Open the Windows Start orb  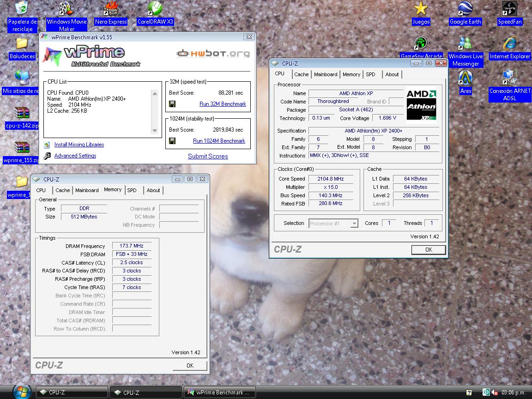tap(22, 392)
